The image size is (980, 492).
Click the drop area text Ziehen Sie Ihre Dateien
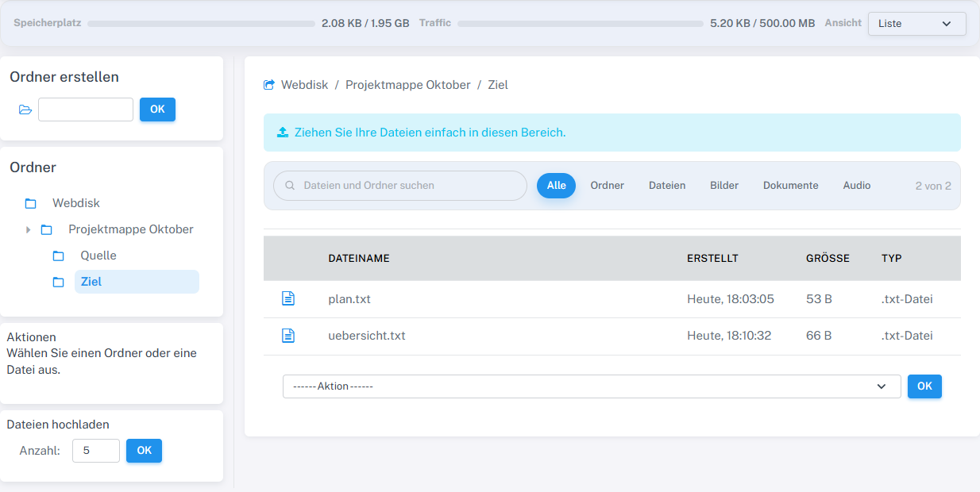point(430,133)
